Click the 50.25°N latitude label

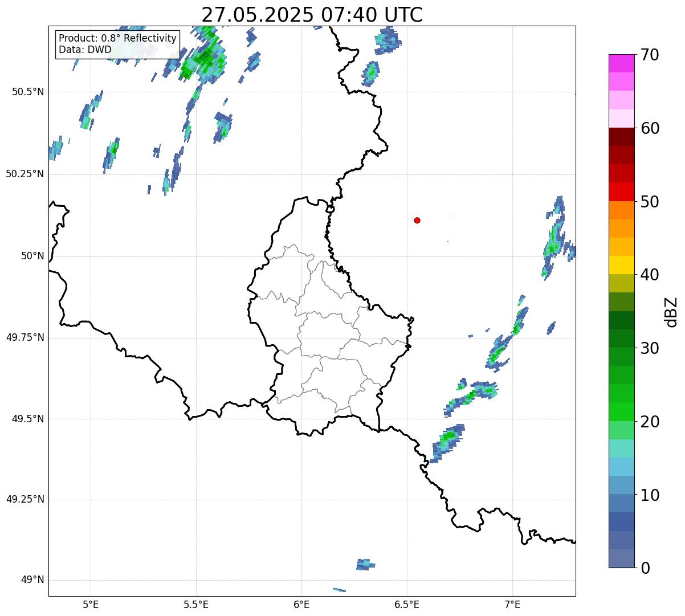pos(25,174)
